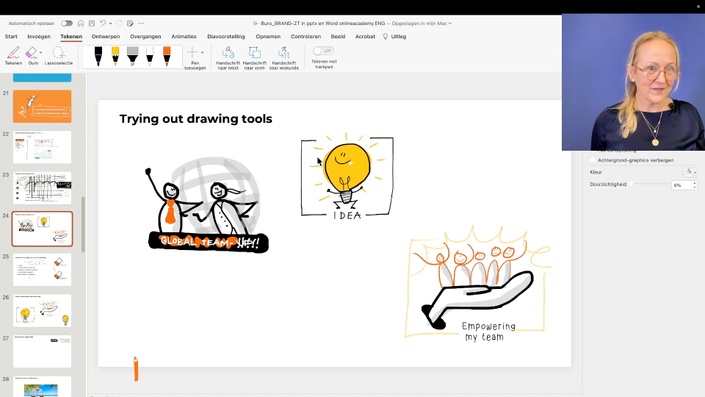Click the redo icon
Image resolution: width=705 pixels, height=397 pixels.
pyautogui.click(x=119, y=23)
